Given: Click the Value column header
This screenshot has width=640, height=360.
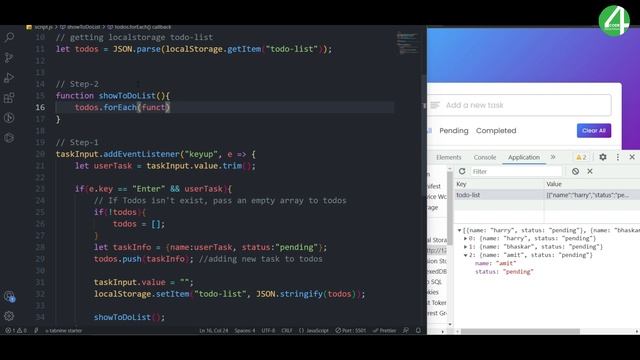Looking at the screenshot, I should tap(593, 184).
